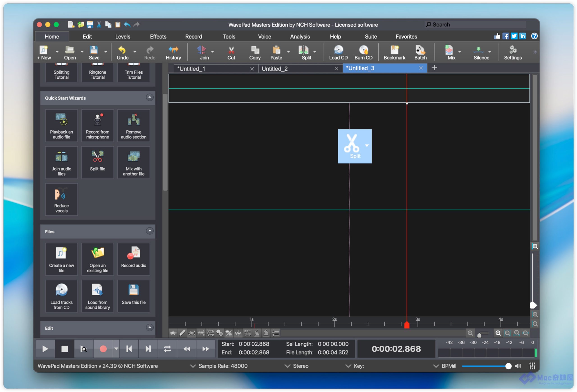Click Load tracks from CD tile
This screenshot has width=577, height=392.
click(61, 296)
